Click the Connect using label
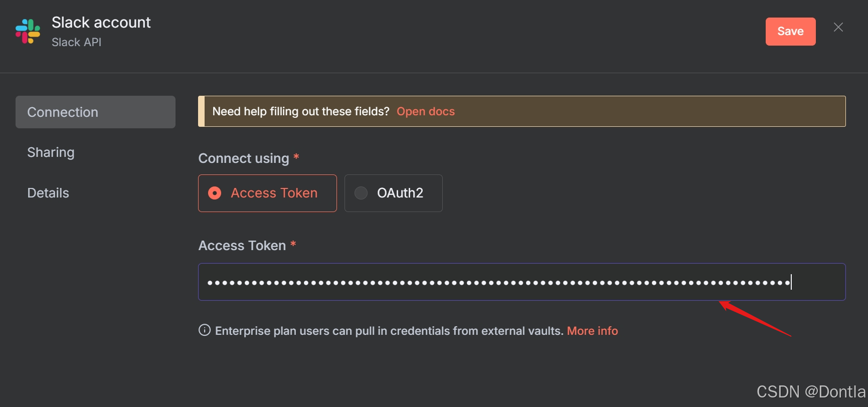The height and width of the screenshot is (407, 868). pos(244,158)
